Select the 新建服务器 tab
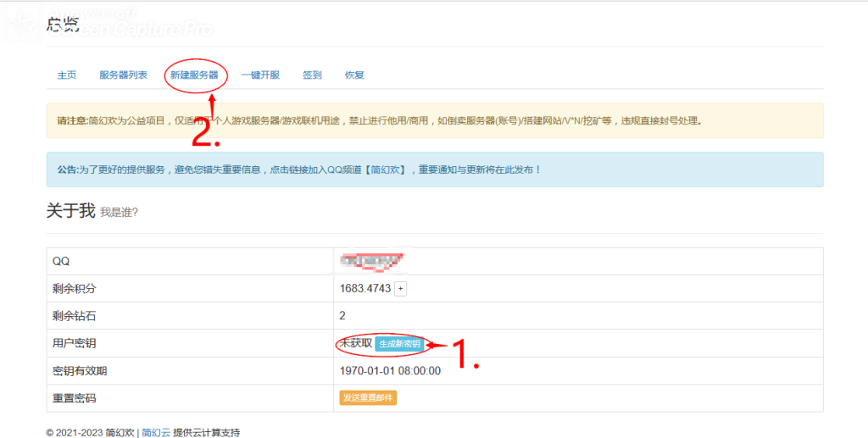Screen dimensions: 868x438 (194, 75)
